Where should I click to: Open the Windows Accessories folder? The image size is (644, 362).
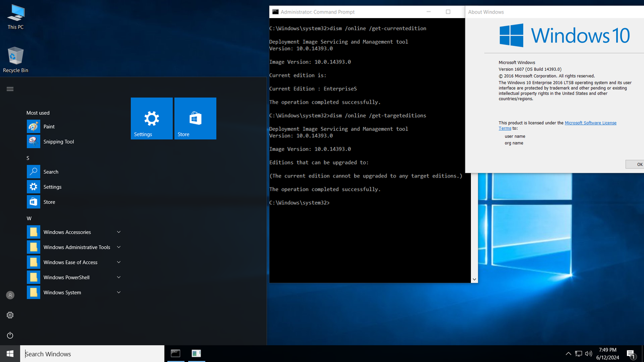74,232
